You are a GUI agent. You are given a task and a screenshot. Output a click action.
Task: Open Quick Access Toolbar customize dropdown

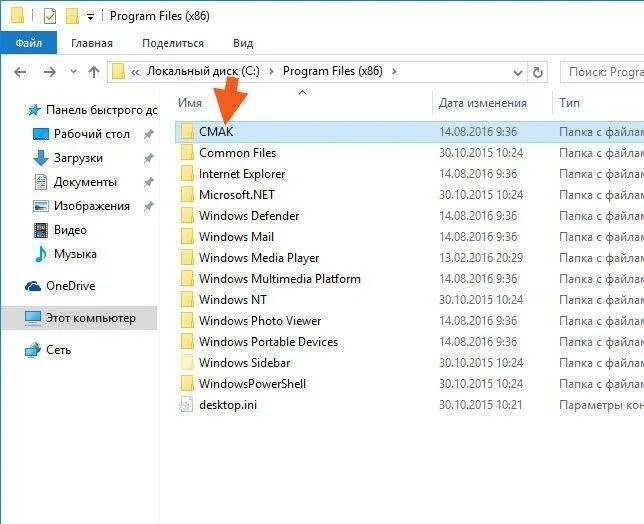click(x=90, y=17)
